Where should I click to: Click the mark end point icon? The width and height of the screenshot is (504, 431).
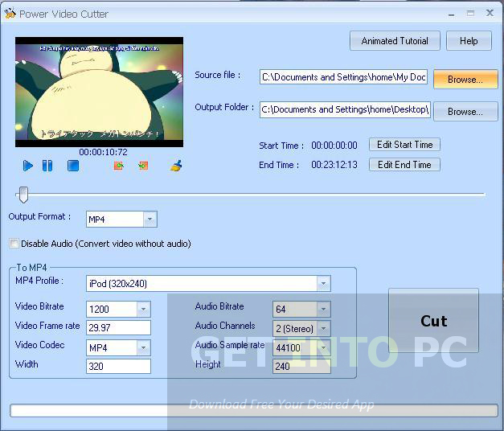(143, 166)
